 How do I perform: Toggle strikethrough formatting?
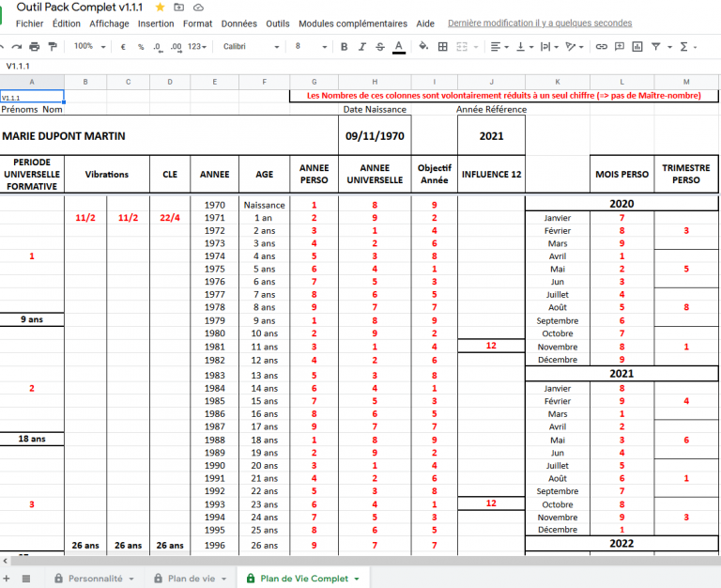click(x=380, y=46)
